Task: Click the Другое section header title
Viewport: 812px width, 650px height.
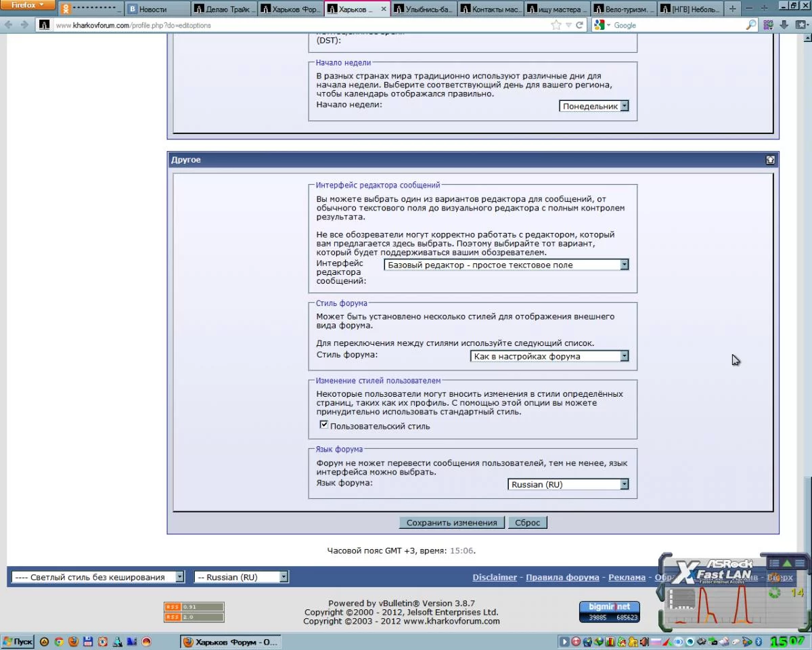Action: click(x=186, y=160)
